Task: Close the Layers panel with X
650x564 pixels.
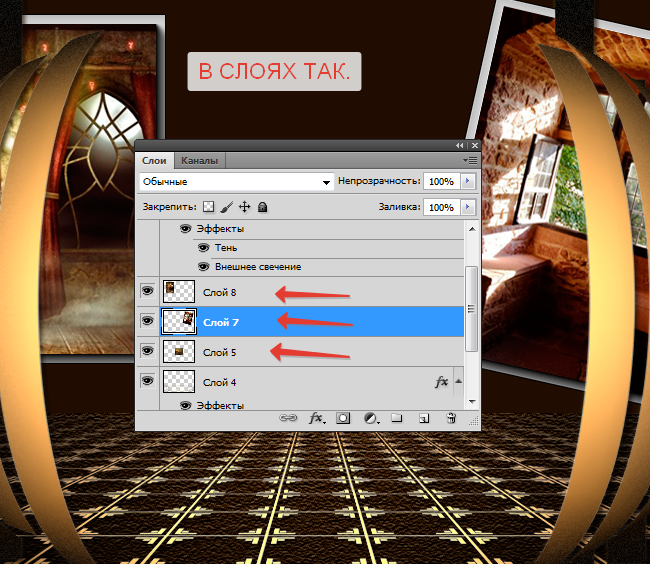Action: click(x=475, y=145)
